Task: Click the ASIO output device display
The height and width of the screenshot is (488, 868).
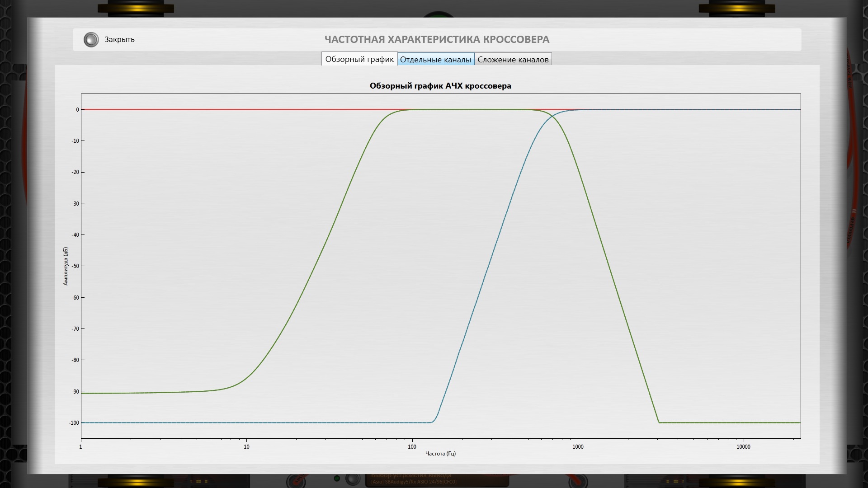Action: tap(414, 481)
